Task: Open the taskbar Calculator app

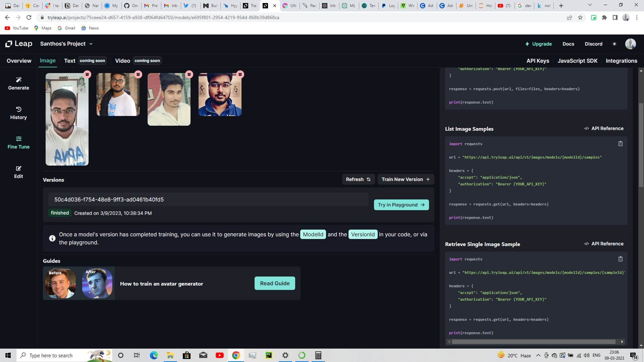Action: click(x=318, y=355)
